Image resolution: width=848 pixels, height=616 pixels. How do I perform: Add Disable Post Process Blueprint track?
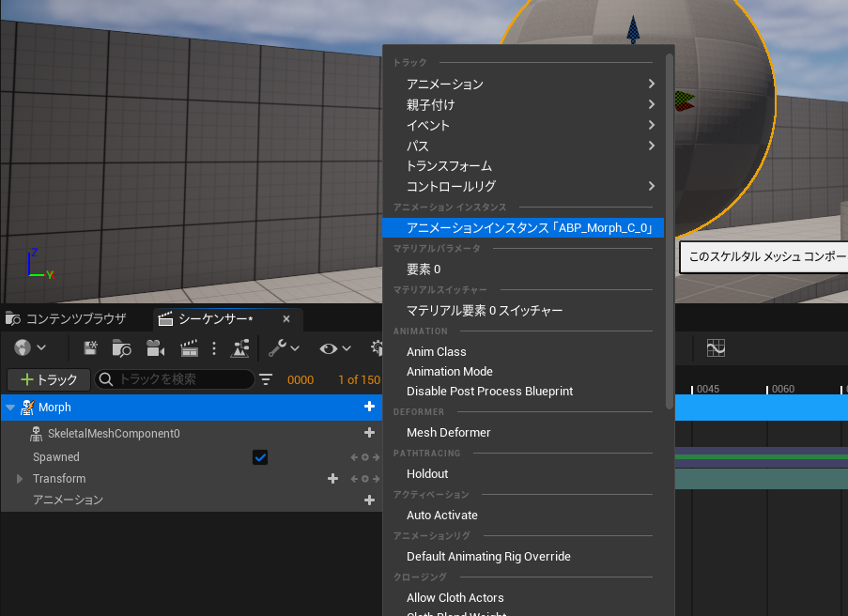(x=523, y=391)
